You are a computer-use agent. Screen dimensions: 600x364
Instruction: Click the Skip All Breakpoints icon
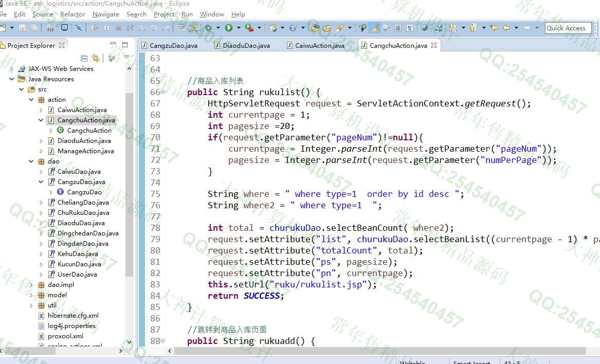click(x=79, y=28)
